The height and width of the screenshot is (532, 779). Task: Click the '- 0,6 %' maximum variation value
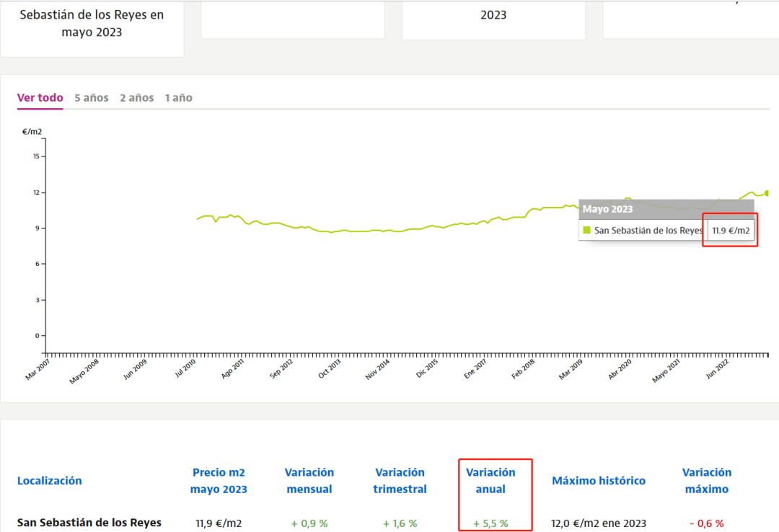pyautogui.click(x=706, y=523)
